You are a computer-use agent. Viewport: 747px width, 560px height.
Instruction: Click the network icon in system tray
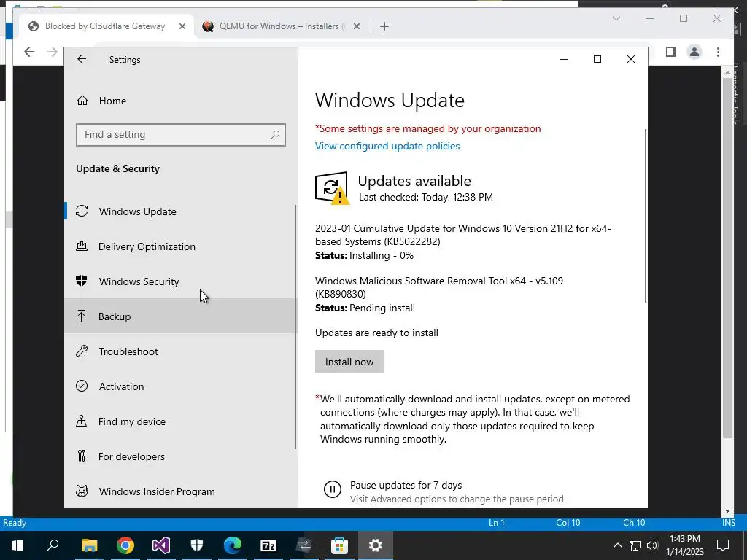635,545
